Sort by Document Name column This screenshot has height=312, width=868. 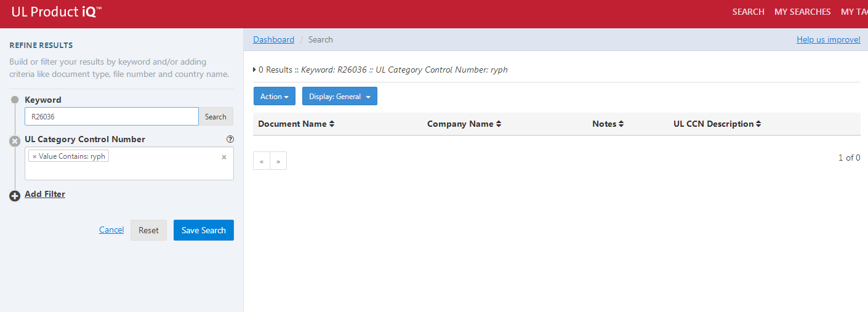coord(296,124)
